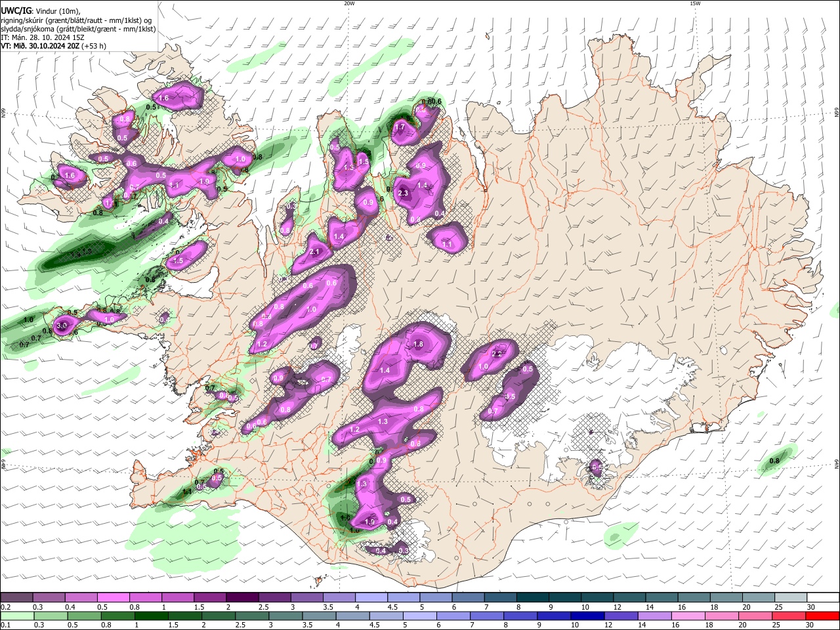Select the 2.3 snowfall value on the map
The width and height of the screenshot is (840, 630).
coord(403,193)
